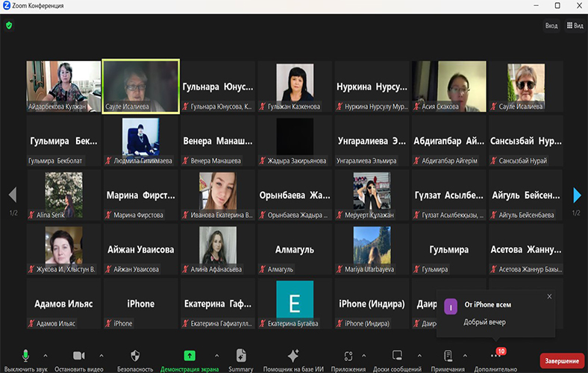Mute the microphone with Выключить звук
588x373 pixels.
25,356
